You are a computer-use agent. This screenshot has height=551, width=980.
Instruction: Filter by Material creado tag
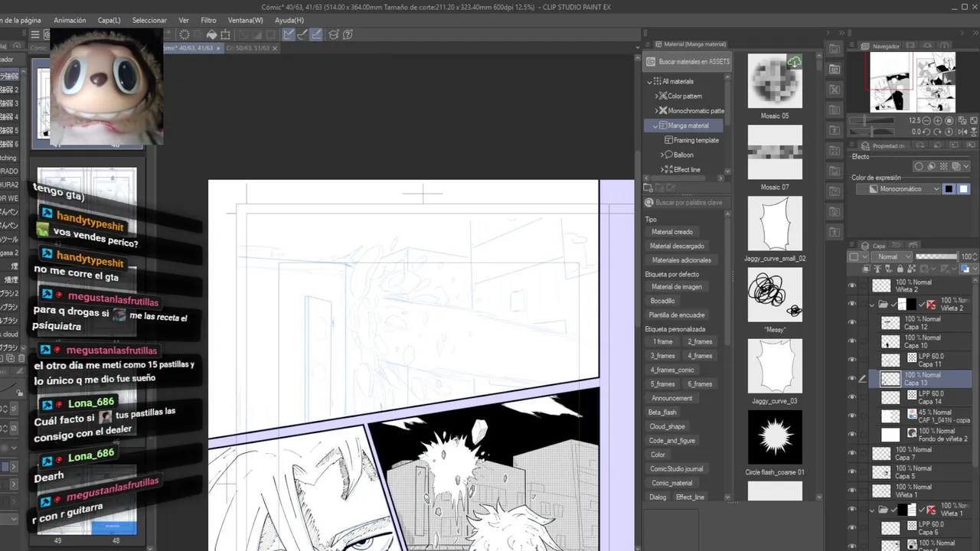tap(671, 232)
